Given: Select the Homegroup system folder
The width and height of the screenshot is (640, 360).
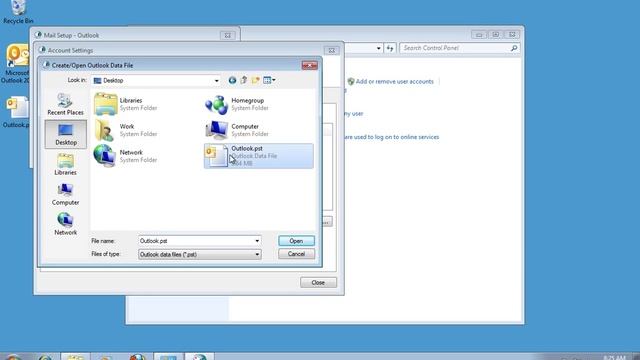Looking at the screenshot, I should [237, 104].
